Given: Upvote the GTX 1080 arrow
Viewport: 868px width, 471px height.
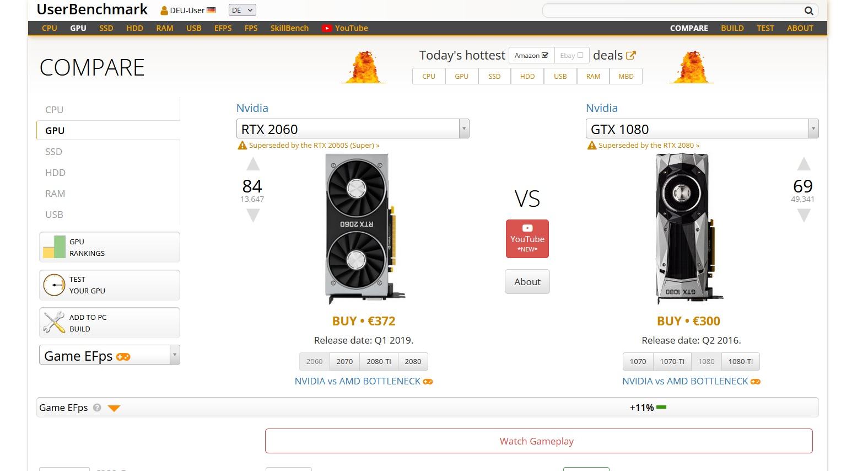Looking at the screenshot, I should tap(804, 164).
